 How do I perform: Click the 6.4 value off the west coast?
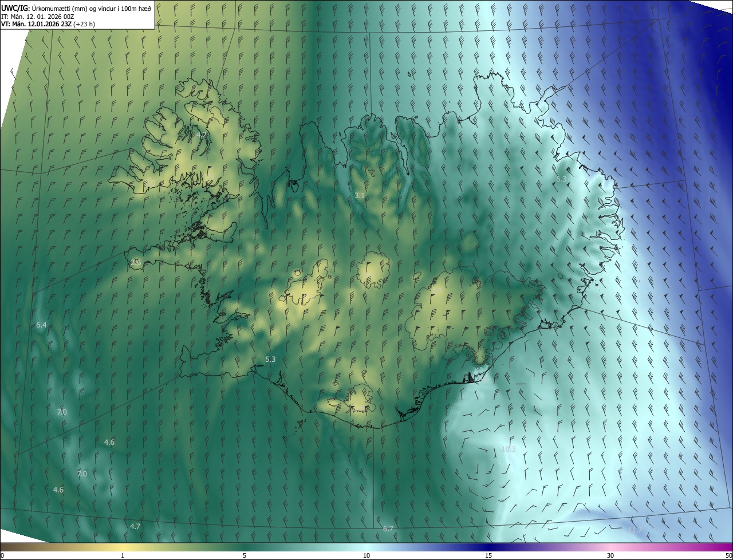41,325
